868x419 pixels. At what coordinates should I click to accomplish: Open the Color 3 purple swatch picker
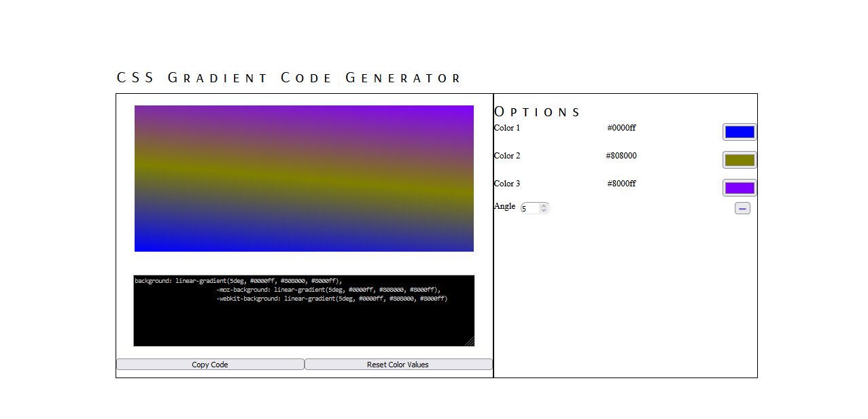tap(740, 188)
